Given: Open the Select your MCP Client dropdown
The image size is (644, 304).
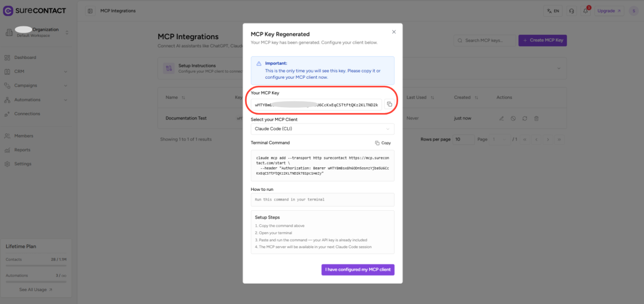Looking at the screenshot, I should click(322, 129).
